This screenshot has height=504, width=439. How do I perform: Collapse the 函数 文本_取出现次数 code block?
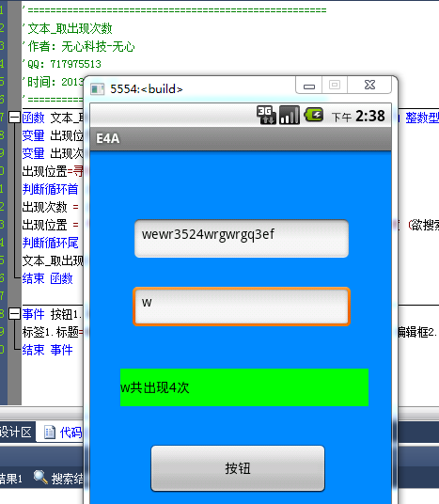[x=14, y=118]
